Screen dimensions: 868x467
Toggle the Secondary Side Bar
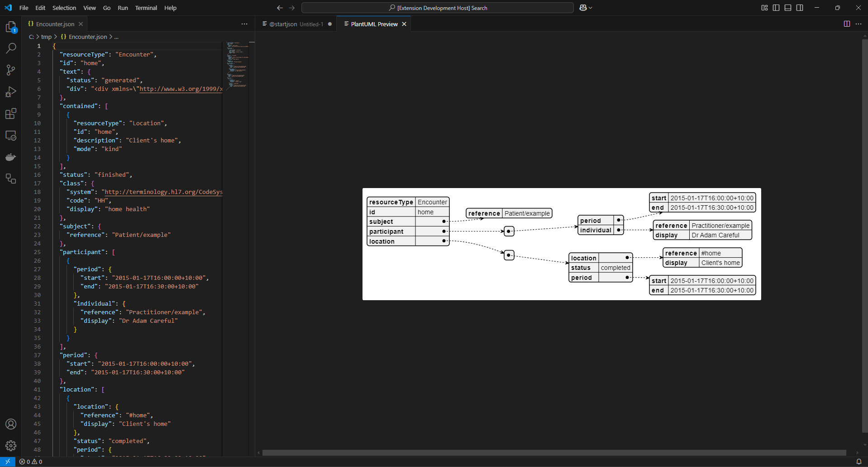pyautogui.click(x=799, y=8)
